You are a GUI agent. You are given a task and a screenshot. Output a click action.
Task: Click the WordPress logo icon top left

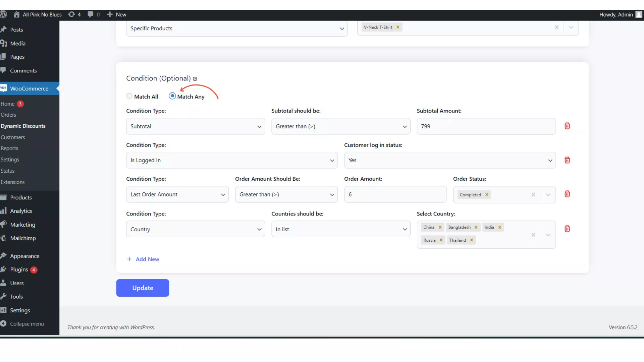click(4, 14)
